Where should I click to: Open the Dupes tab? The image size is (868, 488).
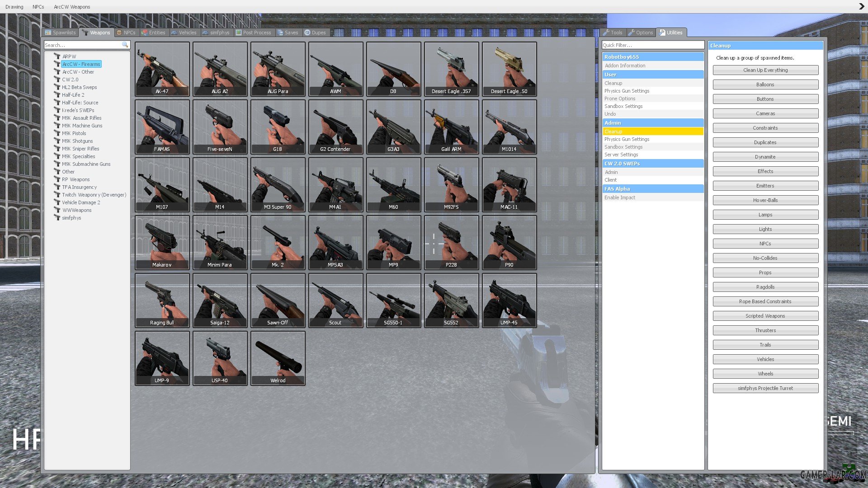(315, 33)
